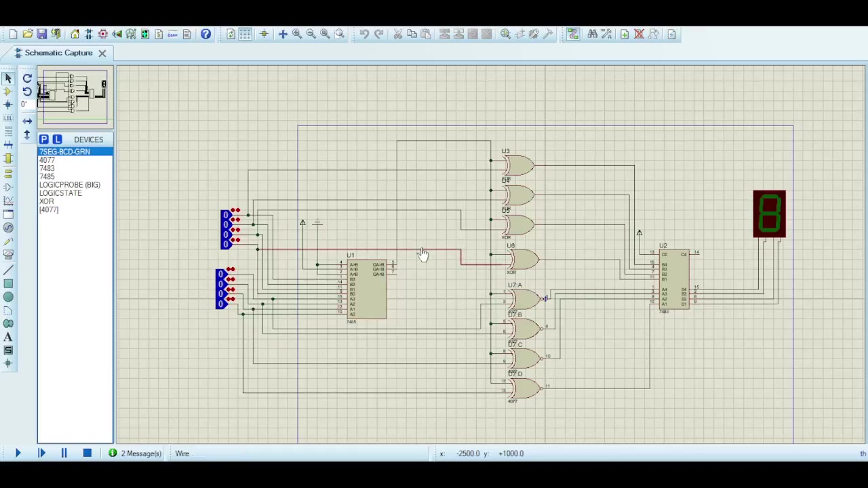Click the L library button
Image resolution: width=868 pixels, height=488 pixels.
click(57, 140)
